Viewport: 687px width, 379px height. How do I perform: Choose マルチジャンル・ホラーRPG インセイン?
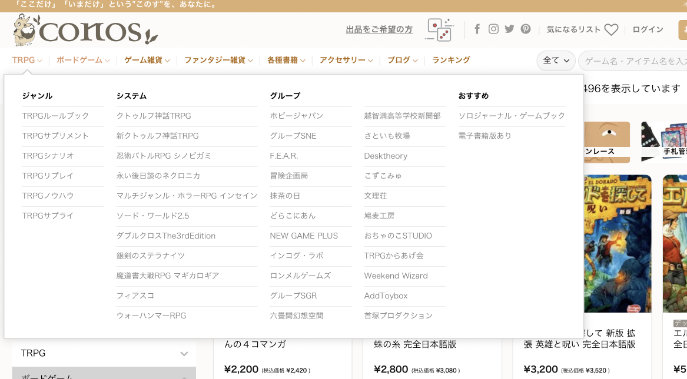[x=187, y=195]
